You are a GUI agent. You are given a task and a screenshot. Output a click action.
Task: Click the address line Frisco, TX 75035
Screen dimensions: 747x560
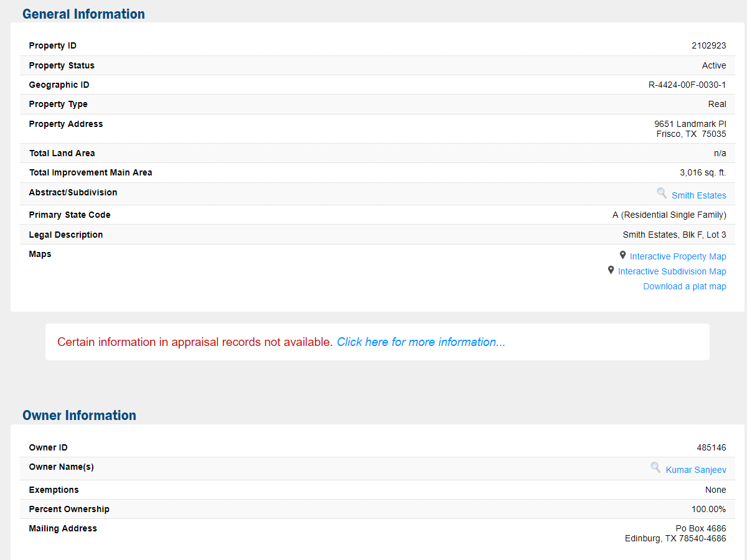tap(691, 134)
